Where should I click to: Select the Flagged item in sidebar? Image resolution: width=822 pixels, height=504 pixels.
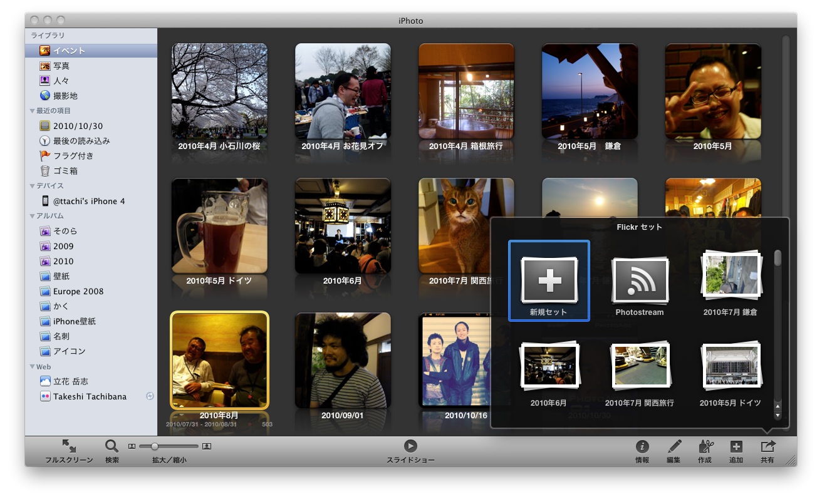coord(73,156)
